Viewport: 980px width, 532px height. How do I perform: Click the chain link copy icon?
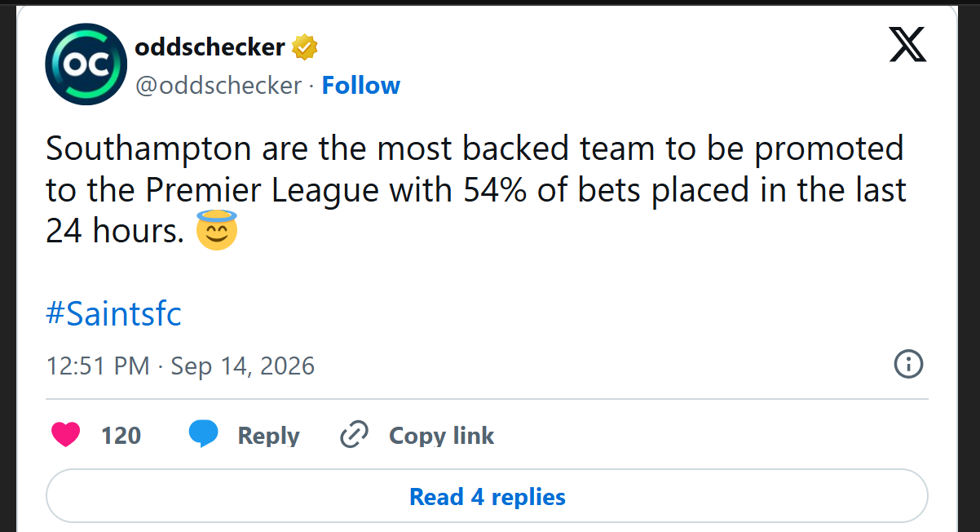click(x=355, y=435)
